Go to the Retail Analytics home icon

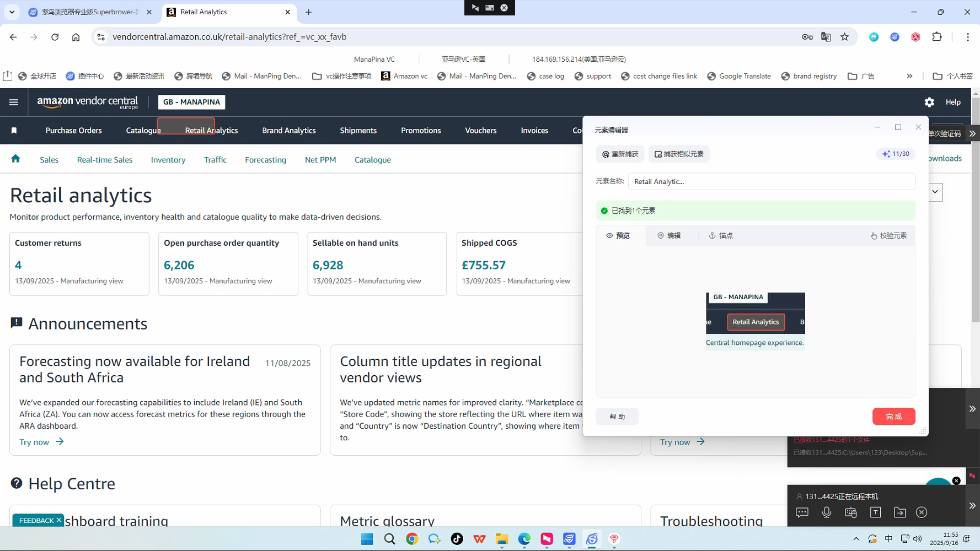pyautogui.click(x=15, y=159)
